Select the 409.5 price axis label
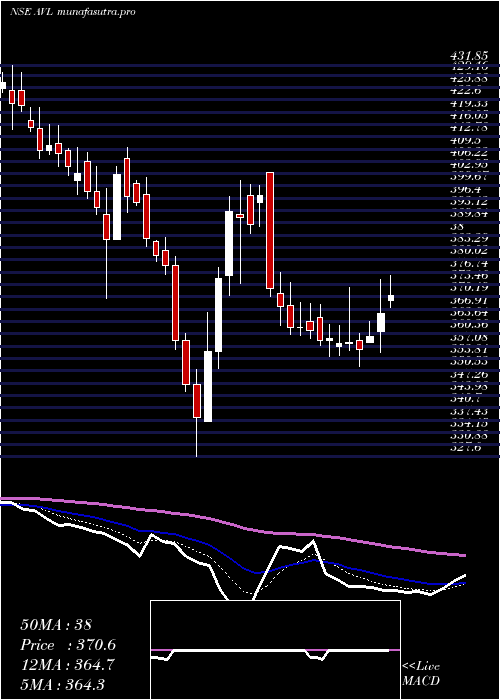Viewport: 500px width, 700px height. 466,141
